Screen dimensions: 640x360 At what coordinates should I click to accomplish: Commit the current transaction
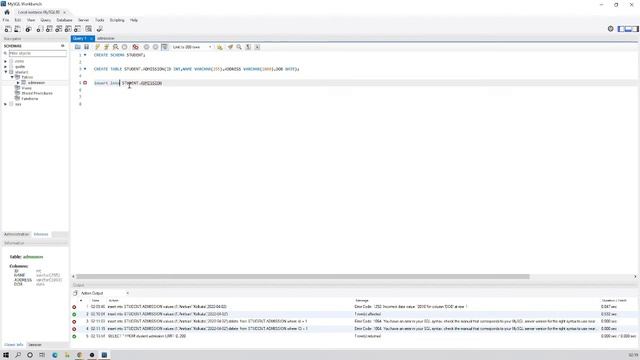tap(146, 47)
